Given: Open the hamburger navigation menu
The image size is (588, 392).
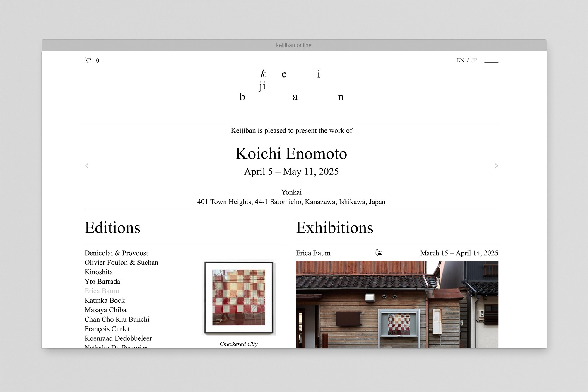Looking at the screenshot, I should (491, 62).
